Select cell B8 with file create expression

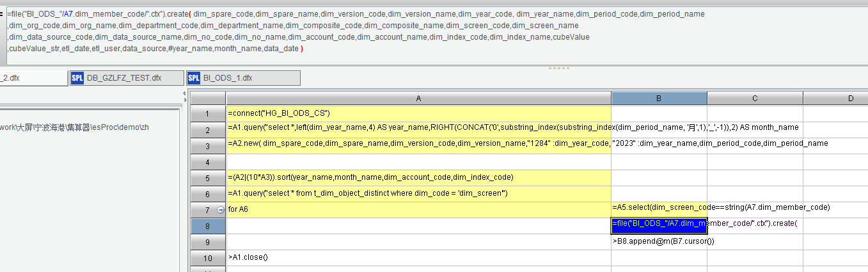click(659, 225)
